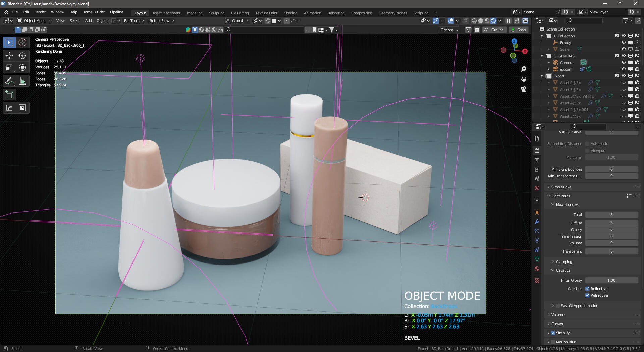This screenshot has height=352, width=644.
Task: Open the World Properties tab
Action: point(537,188)
